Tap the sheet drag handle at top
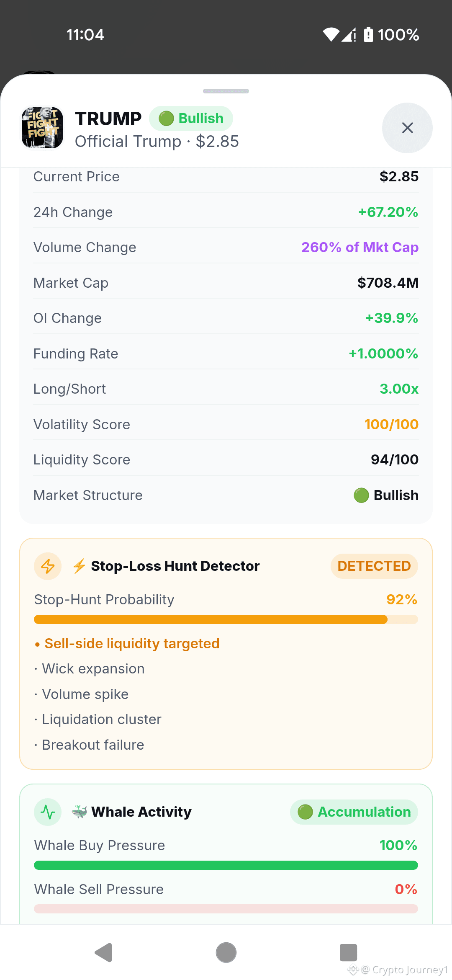 click(226, 91)
